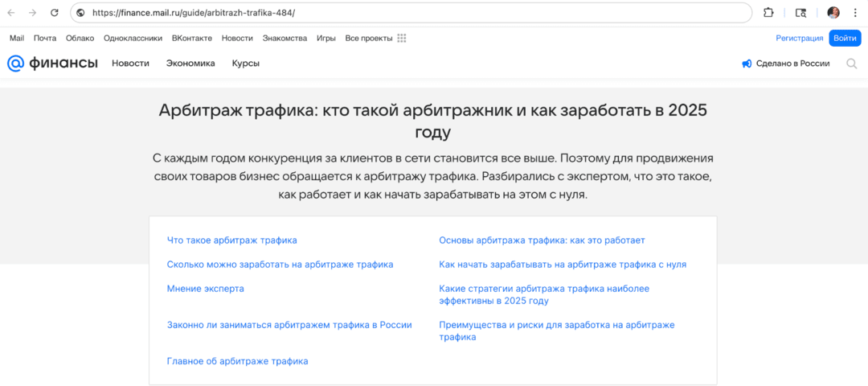This screenshot has width=868, height=386.
Task: Click the blue Войти button
Action: pyautogui.click(x=845, y=39)
